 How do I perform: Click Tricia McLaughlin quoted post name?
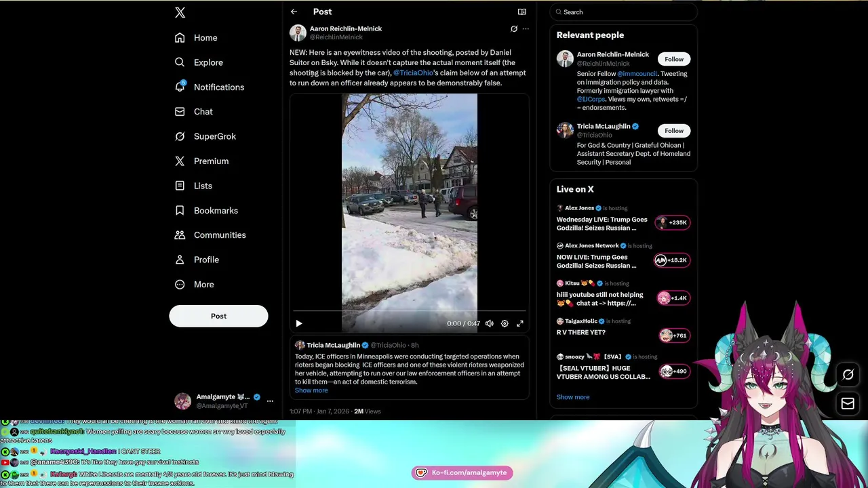pos(334,345)
